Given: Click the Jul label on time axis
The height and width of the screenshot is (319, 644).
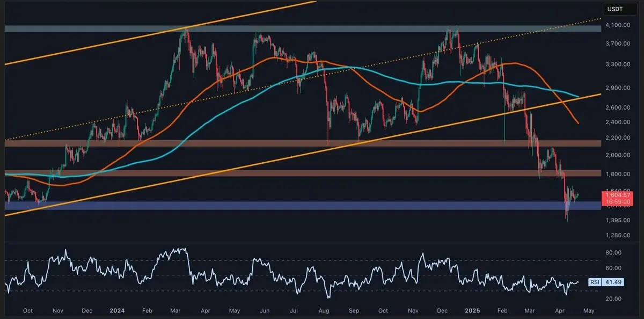Looking at the screenshot, I should [293, 310].
